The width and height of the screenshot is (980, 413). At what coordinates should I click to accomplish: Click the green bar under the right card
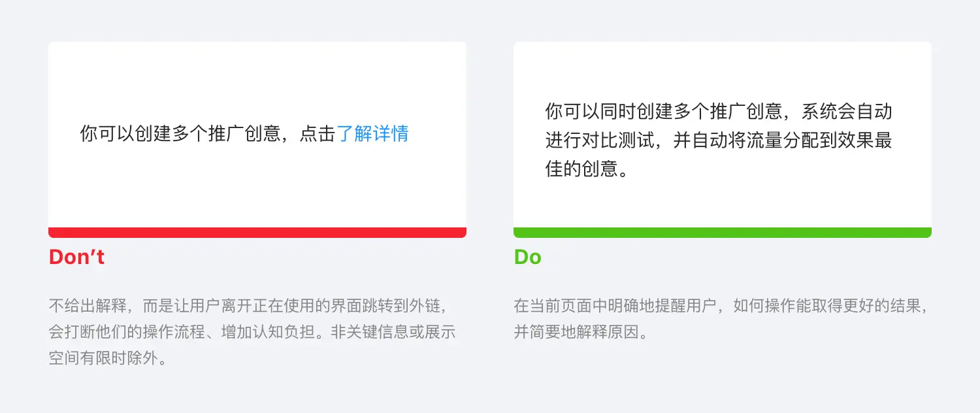722,233
